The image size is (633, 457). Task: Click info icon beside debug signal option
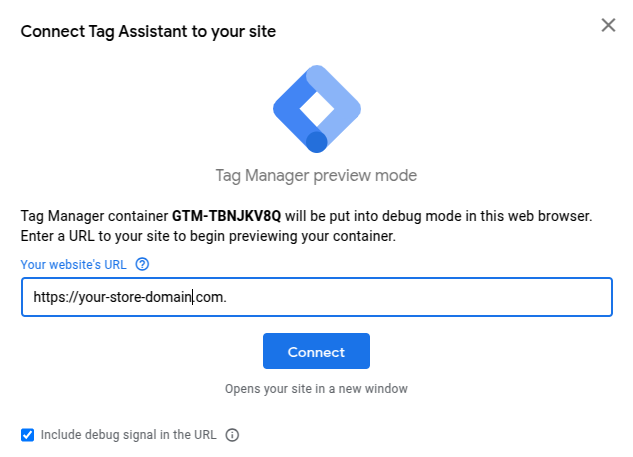233,435
